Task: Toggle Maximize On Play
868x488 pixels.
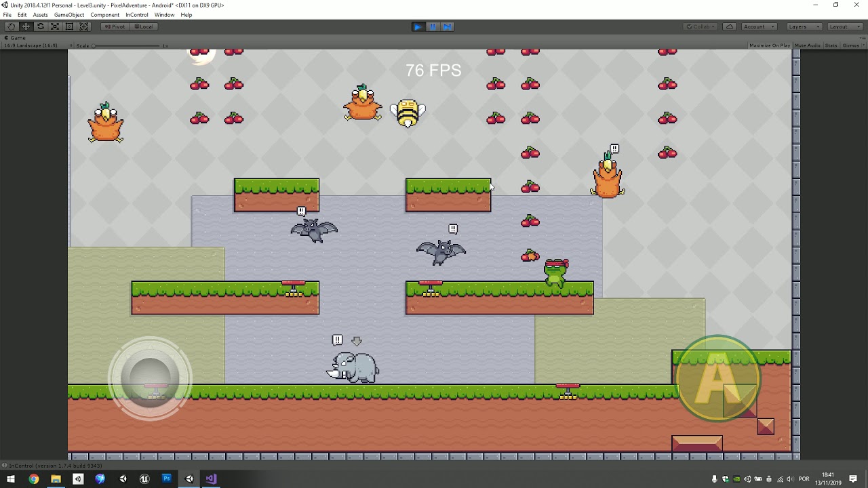Action: click(x=770, y=45)
